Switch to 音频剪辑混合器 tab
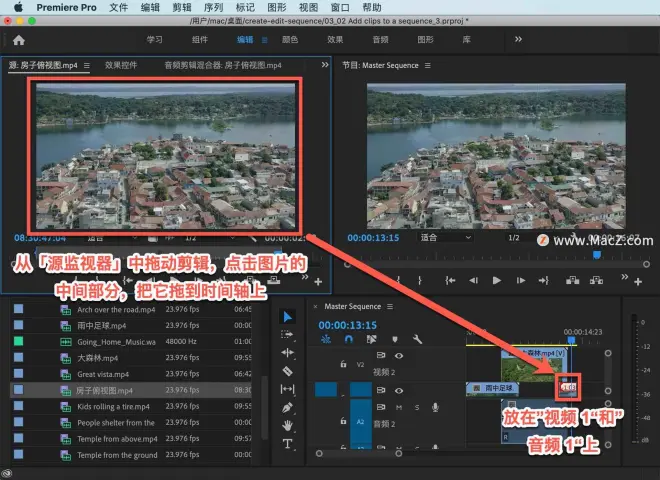The width and height of the screenshot is (660, 480). click(223, 65)
